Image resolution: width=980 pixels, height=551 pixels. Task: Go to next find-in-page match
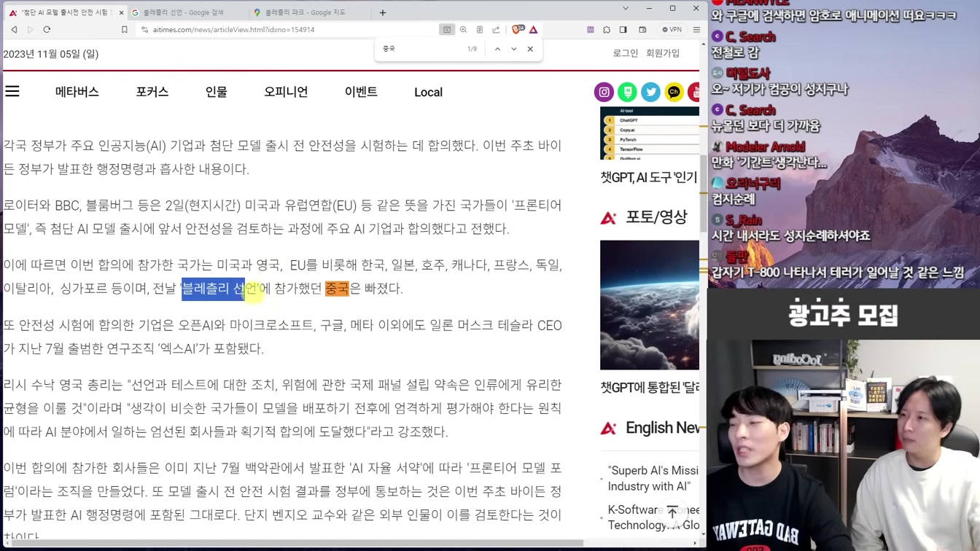point(513,49)
